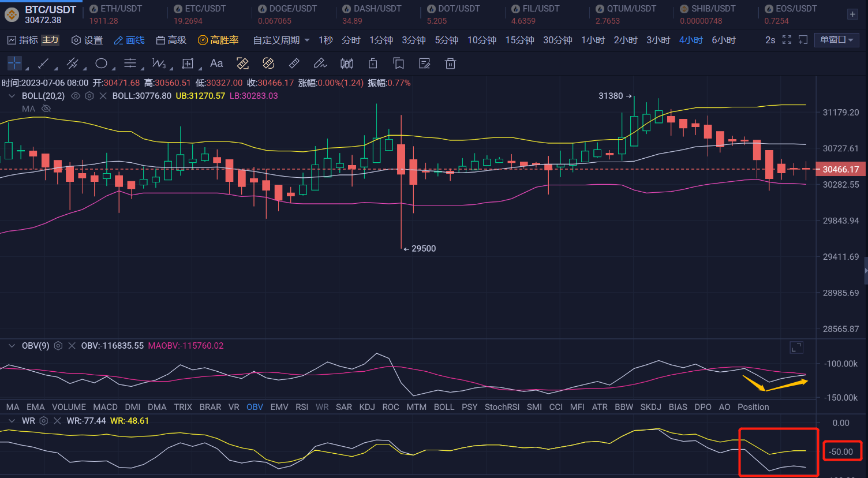This screenshot has width=868, height=478.
Task: Click the edit note icon
Action: 425,64
